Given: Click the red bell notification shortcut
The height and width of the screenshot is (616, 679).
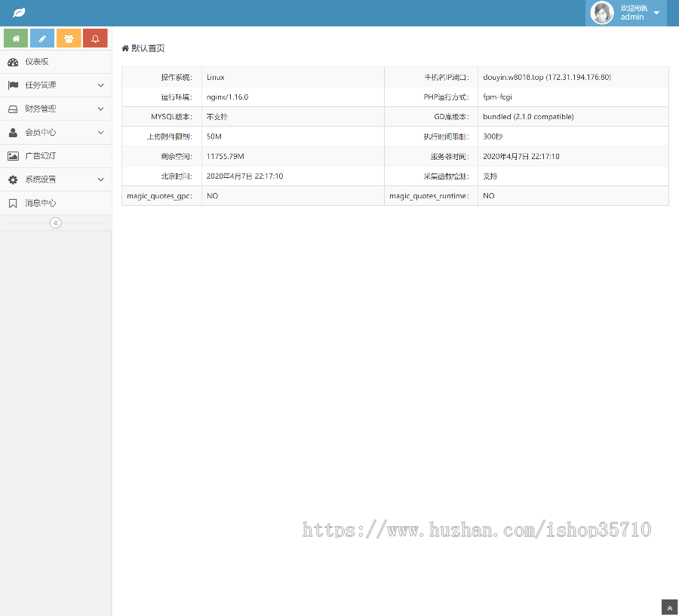Looking at the screenshot, I should point(95,38).
